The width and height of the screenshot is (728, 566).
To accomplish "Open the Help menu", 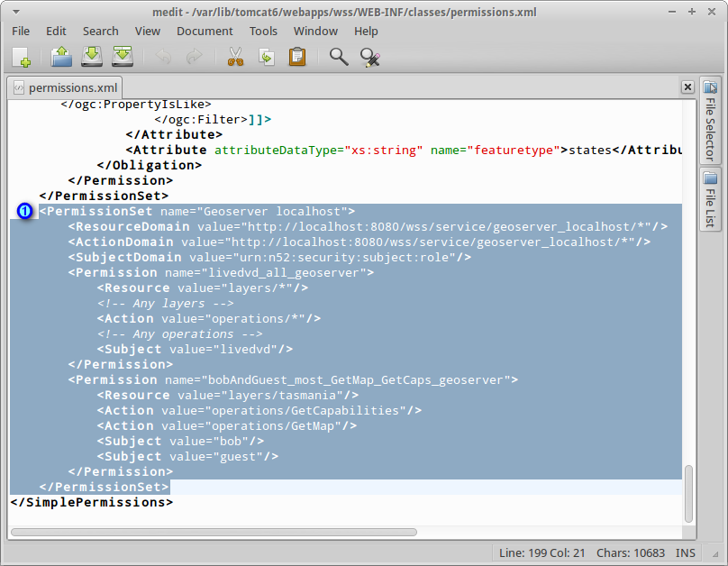I will 366,32.
